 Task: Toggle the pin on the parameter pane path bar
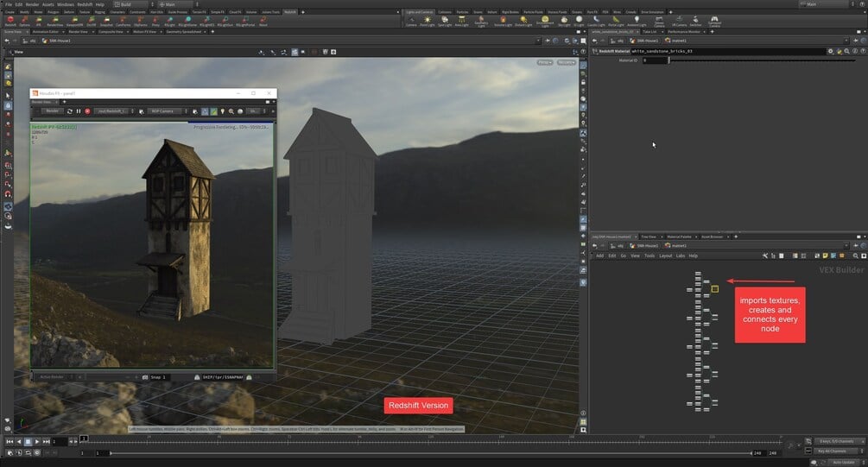tap(856, 41)
